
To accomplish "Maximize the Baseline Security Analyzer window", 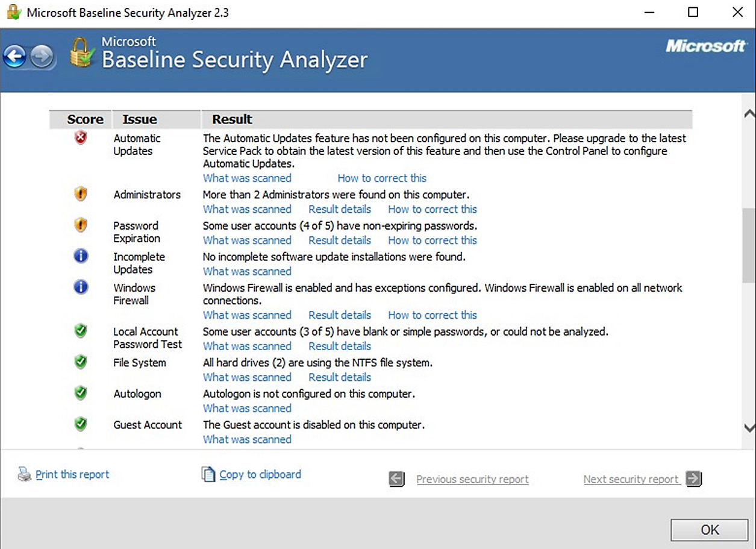I will click(693, 12).
